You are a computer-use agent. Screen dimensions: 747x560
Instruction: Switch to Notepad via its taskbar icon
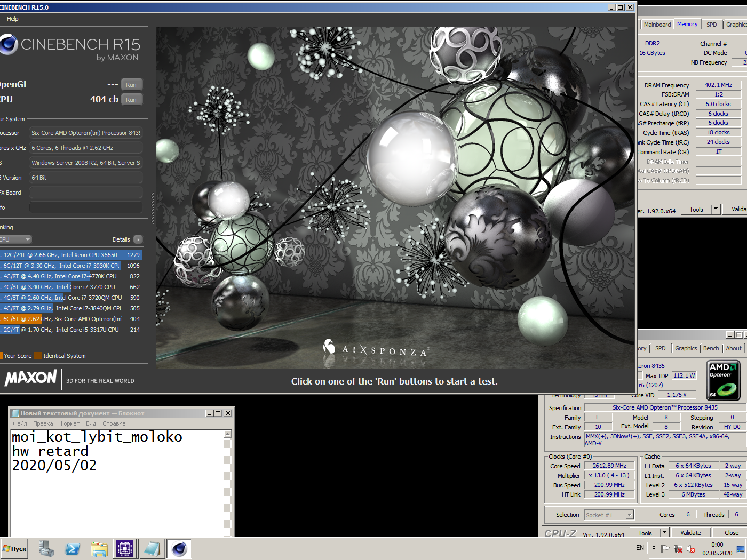(152, 548)
